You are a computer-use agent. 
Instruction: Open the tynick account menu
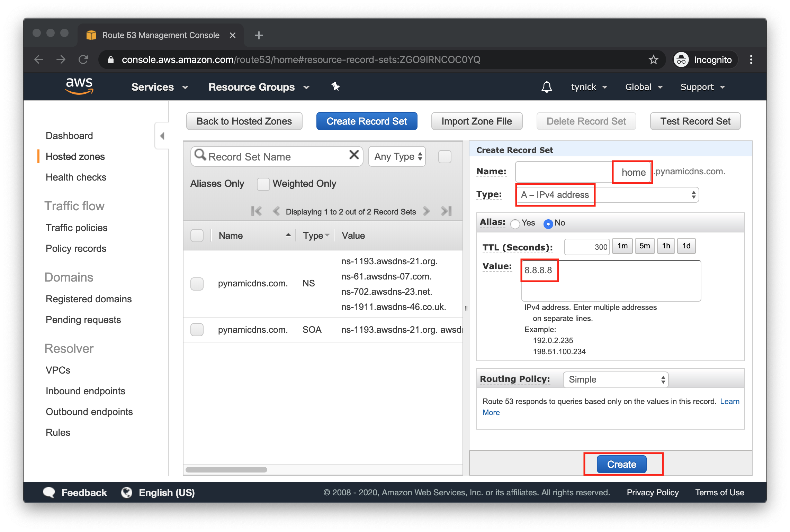click(x=589, y=87)
